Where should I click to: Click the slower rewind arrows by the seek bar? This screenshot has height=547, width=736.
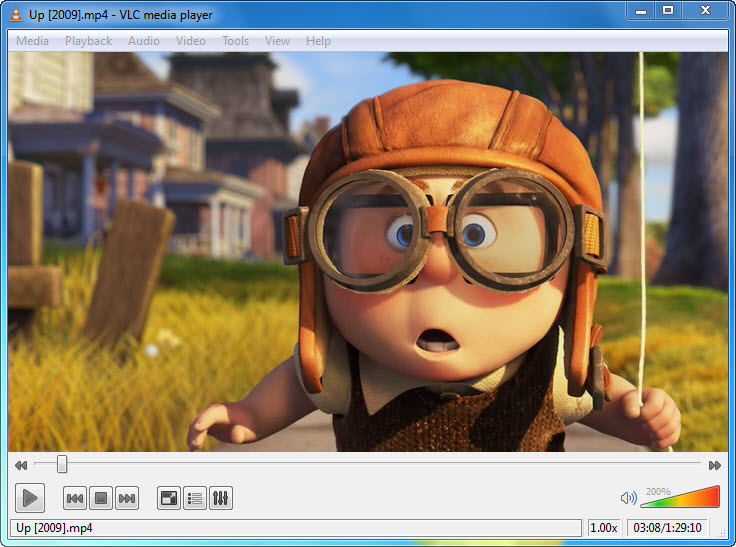click(21, 465)
